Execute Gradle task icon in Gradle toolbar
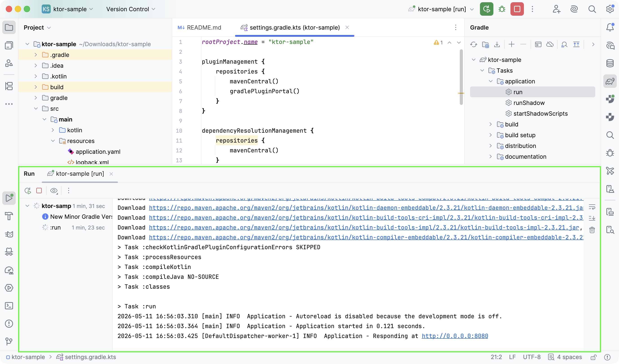 pos(538,44)
